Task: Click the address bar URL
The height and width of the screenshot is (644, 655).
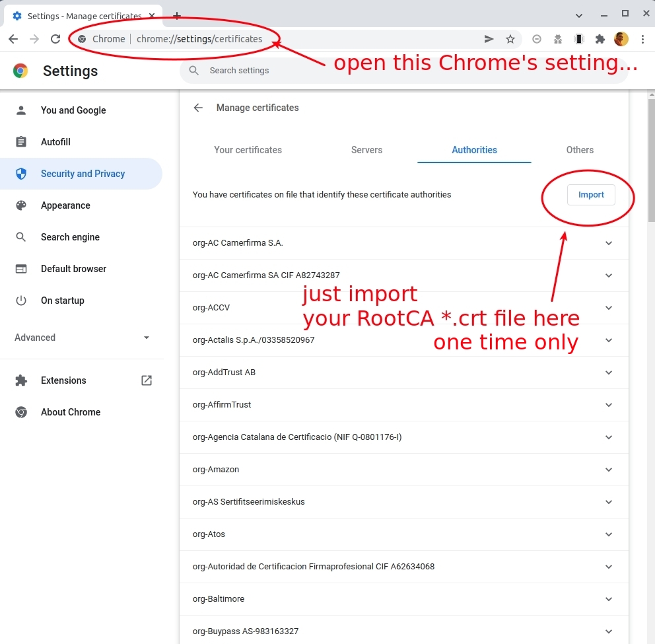Action: [199, 39]
